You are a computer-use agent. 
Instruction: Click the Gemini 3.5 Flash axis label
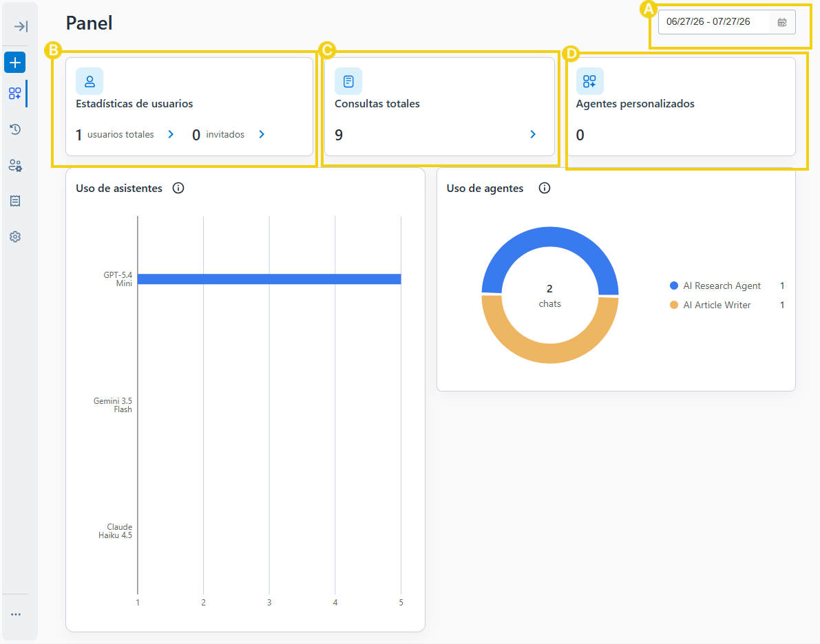click(113, 405)
